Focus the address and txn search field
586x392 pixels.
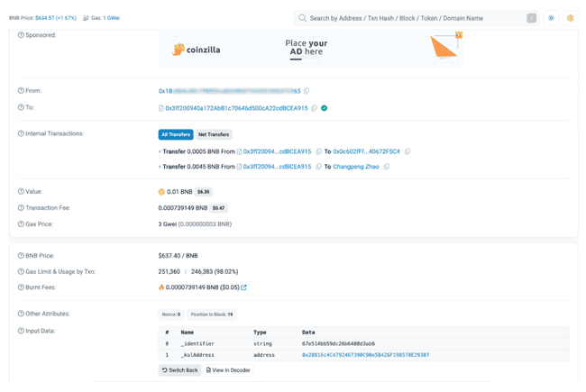[x=415, y=18]
